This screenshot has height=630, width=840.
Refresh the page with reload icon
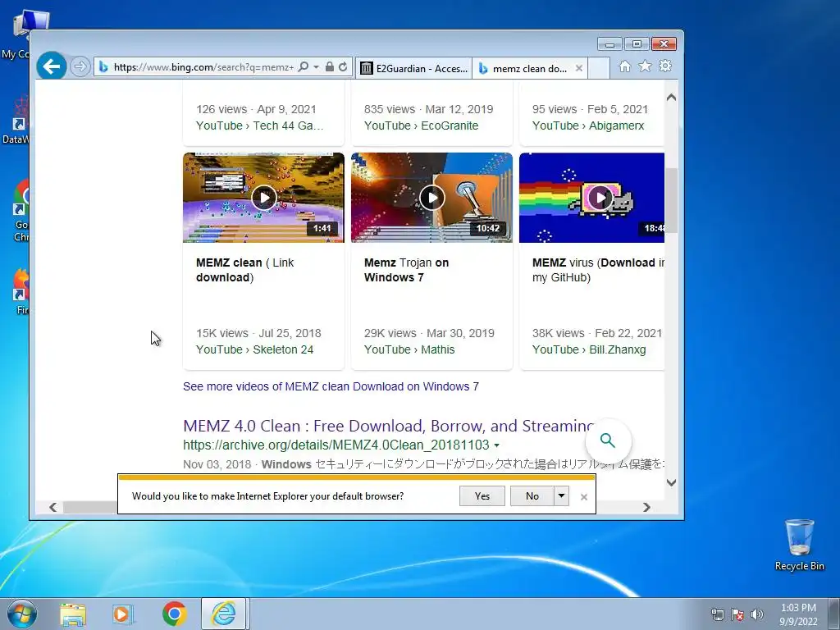pos(343,67)
